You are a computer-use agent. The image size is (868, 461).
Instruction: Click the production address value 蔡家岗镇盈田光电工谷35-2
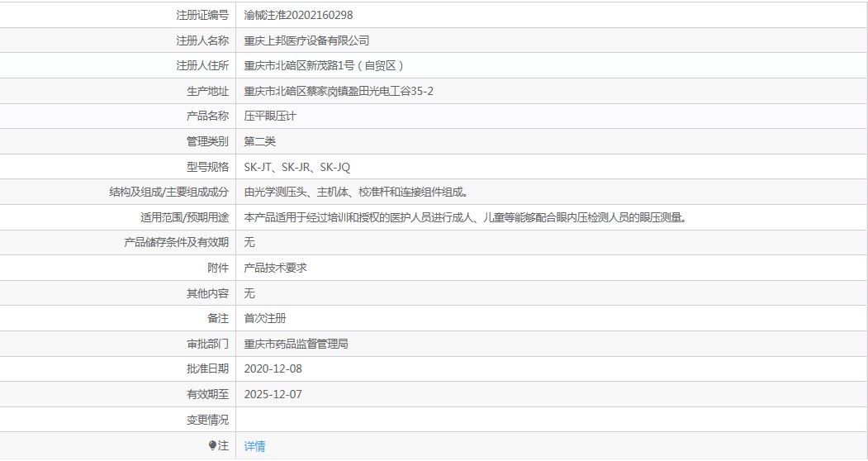pos(339,91)
